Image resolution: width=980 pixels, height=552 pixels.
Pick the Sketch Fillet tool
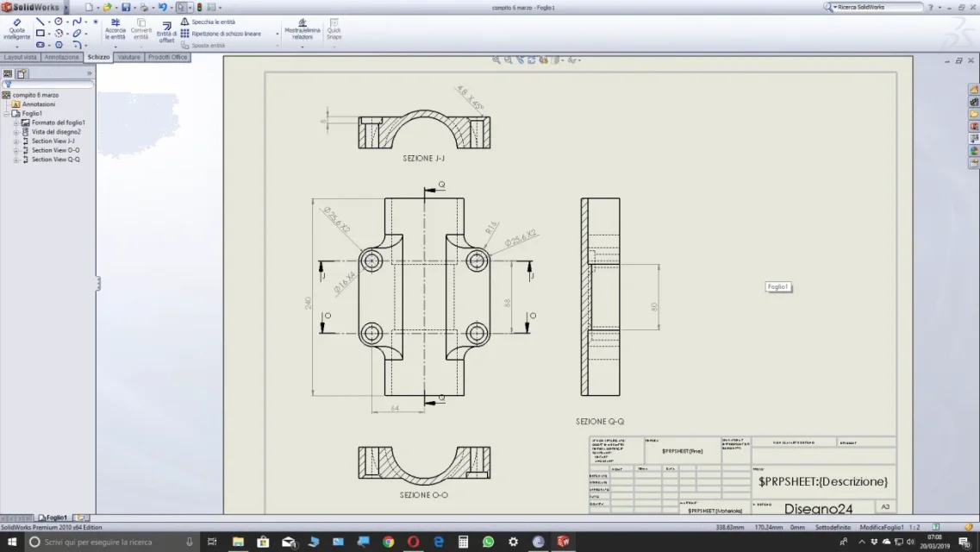[x=77, y=44]
